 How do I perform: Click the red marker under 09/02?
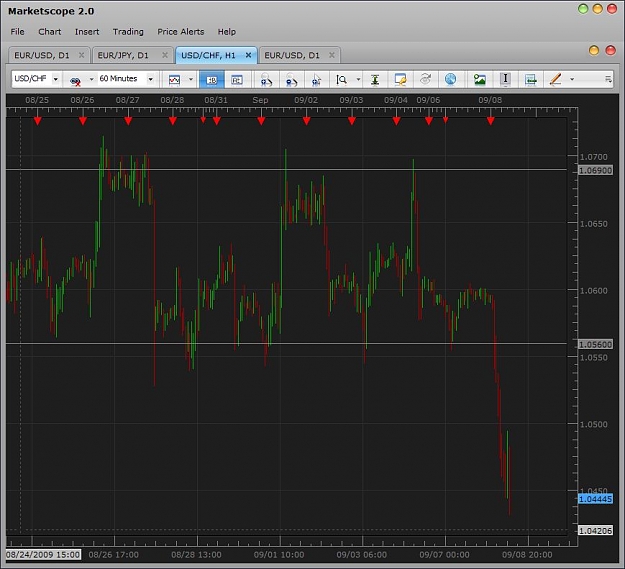(306, 120)
